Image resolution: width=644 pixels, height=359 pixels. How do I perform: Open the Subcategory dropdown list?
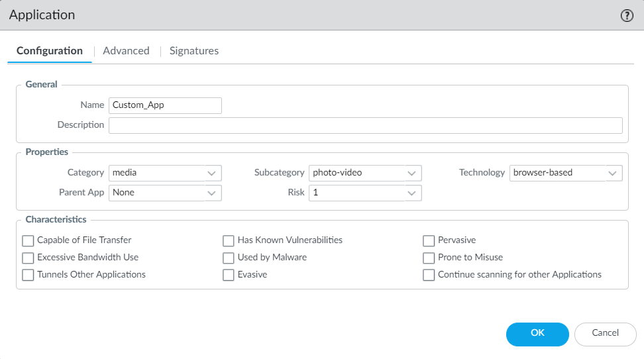tap(365, 173)
